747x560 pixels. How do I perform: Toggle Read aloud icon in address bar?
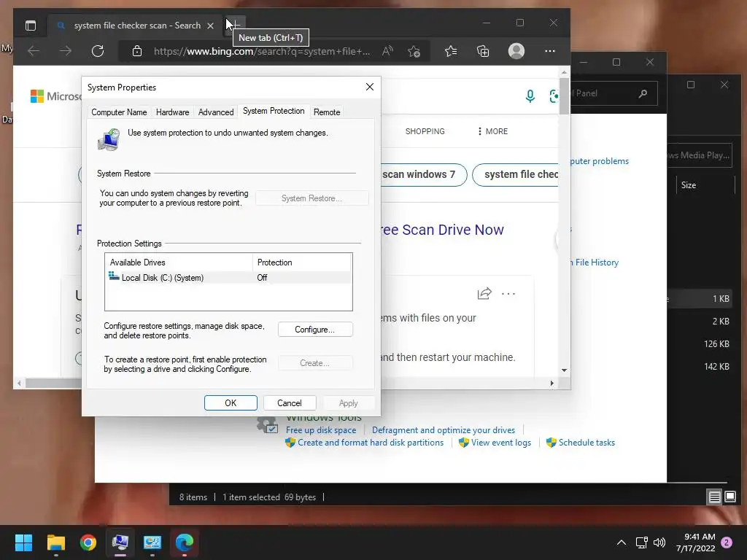coord(387,51)
